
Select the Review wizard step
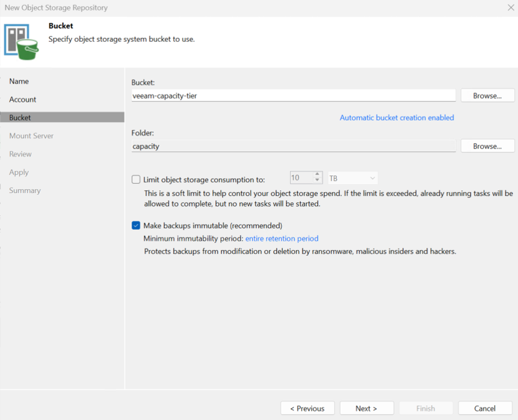21,154
